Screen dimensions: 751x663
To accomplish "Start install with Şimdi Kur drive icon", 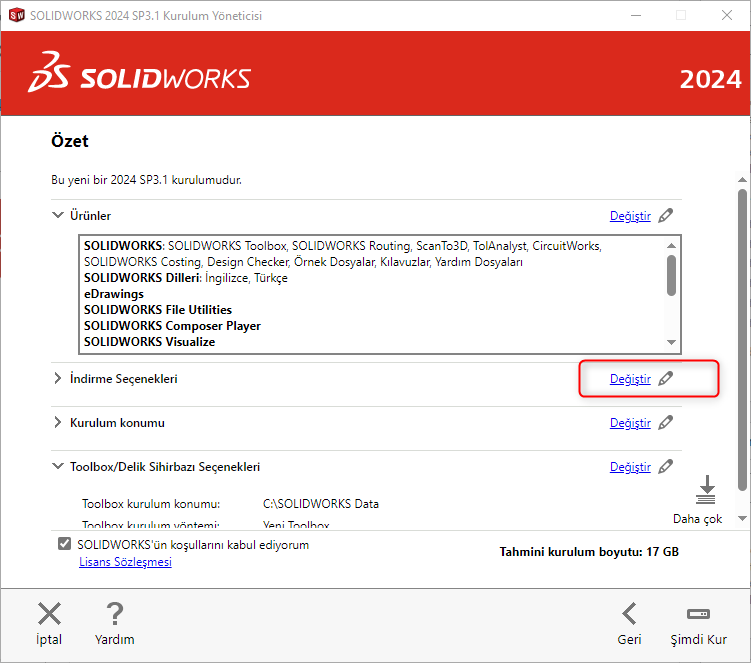I will [x=698, y=614].
